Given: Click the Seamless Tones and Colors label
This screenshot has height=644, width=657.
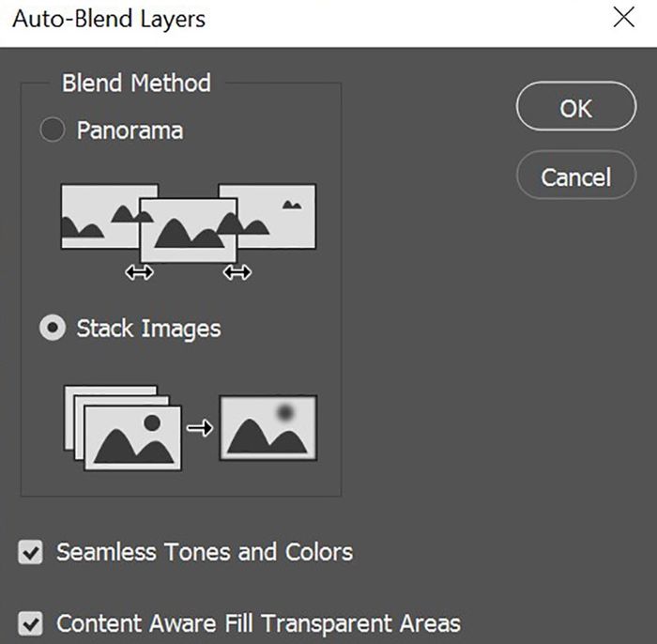Looking at the screenshot, I should 205,552.
